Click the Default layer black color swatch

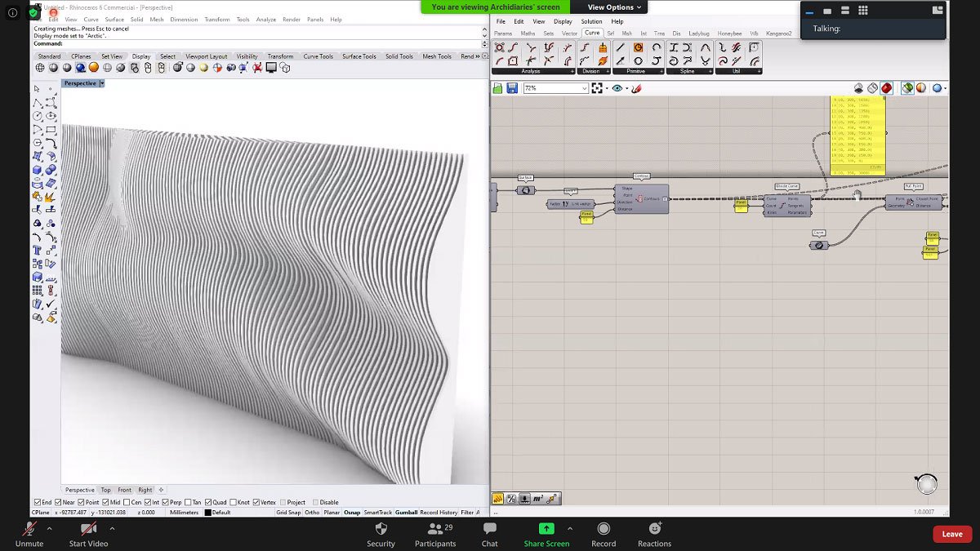click(207, 513)
